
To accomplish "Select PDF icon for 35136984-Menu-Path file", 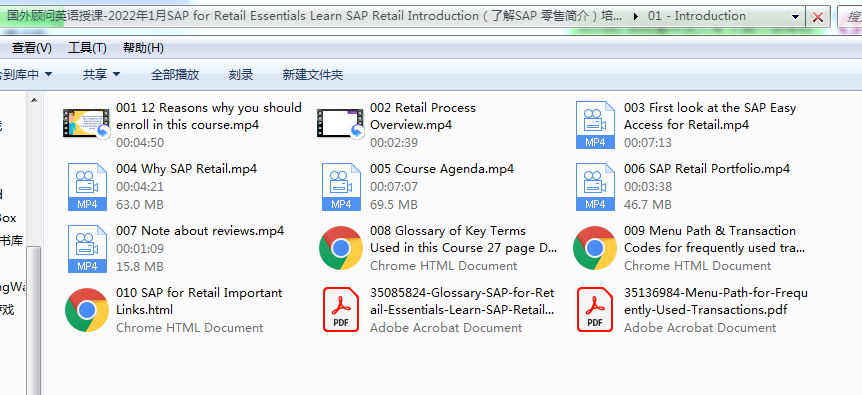I will [595, 310].
